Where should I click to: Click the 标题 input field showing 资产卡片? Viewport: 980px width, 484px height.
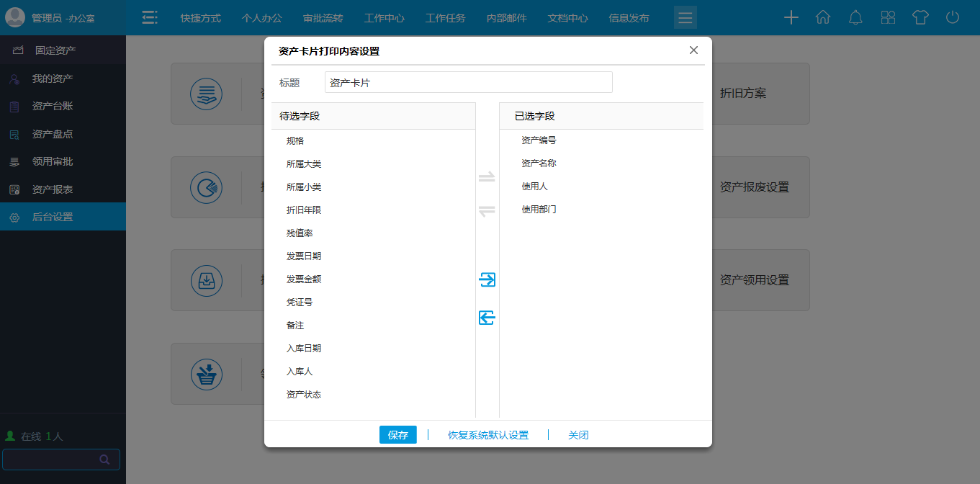point(468,82)
